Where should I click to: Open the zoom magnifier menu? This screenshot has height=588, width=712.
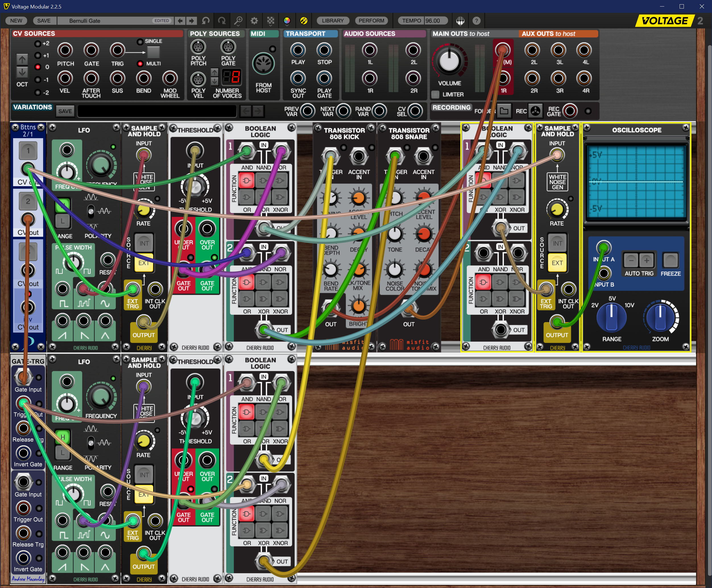(x=239, y=21)
